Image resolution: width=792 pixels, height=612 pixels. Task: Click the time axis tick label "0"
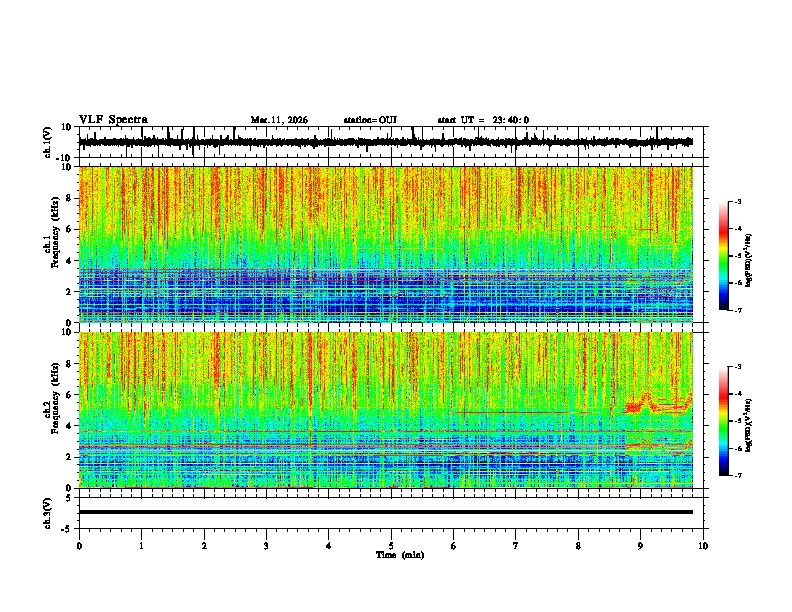[x=79, y=546]
